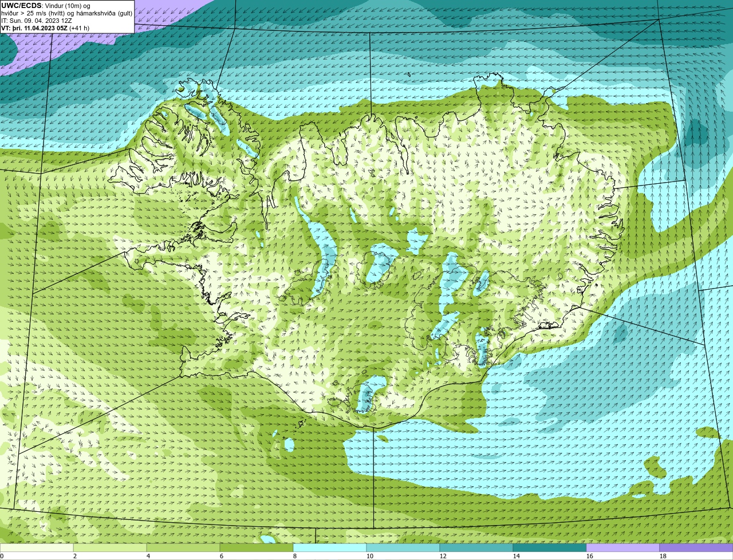The height and width of the screenshot is (560, 733).
Task: Click the "VT: þri. 11.04.2023 05Z" valid time
Action: click(x=34, y=28)
